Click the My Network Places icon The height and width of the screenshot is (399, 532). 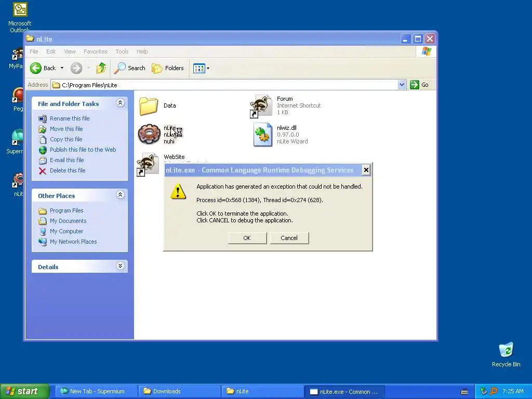(43, 242)
